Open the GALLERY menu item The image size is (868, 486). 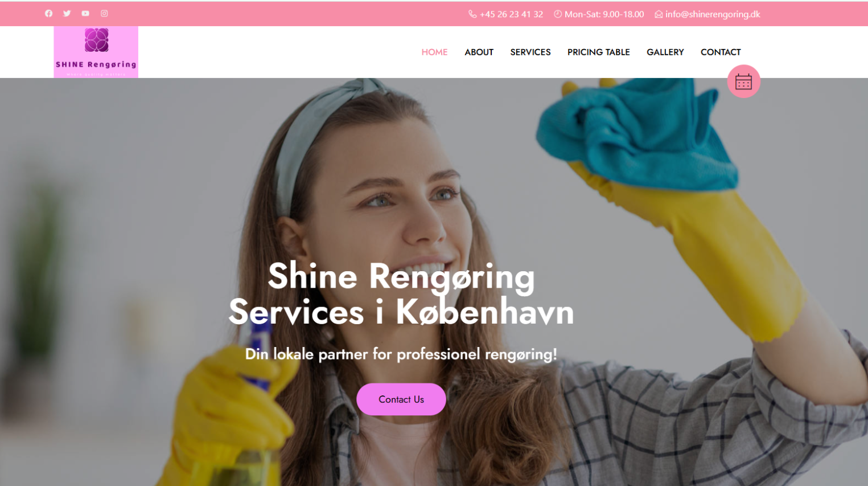click(665, 52)
